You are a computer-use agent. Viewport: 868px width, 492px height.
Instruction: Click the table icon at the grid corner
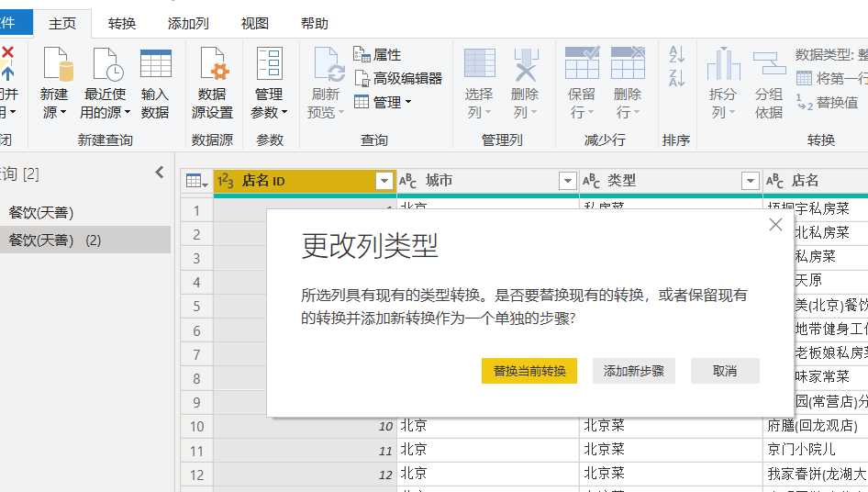coord(196,181)
